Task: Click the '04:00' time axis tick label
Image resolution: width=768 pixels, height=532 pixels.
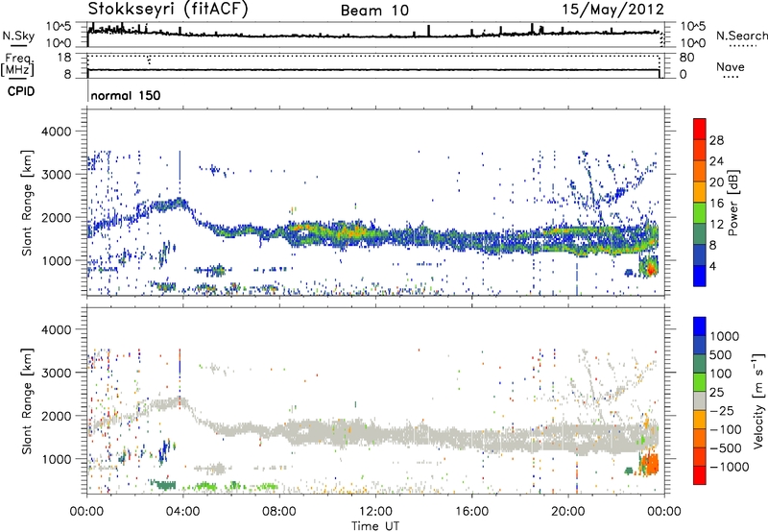Action: point(183,512)
